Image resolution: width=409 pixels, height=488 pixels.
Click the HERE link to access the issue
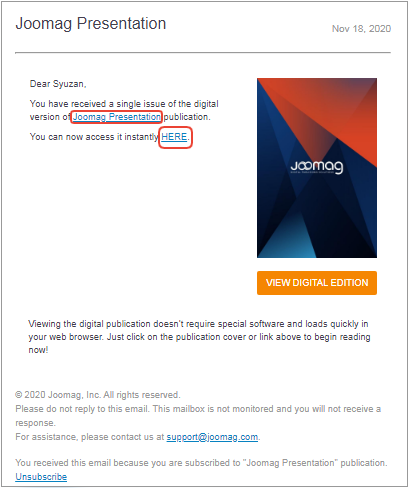pyautogui.click(x=174, y=137)
